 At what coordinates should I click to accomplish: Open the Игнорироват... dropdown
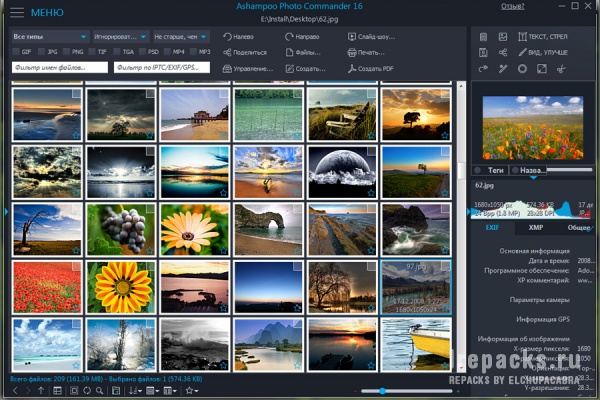pos(121,37)
